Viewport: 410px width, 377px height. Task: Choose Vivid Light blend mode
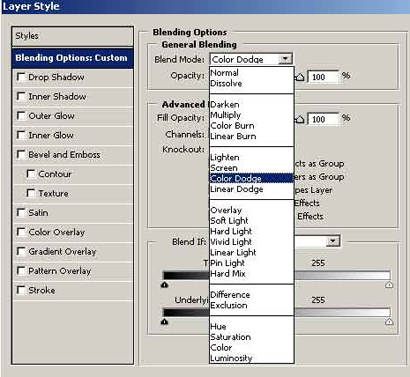click(251, 242)
